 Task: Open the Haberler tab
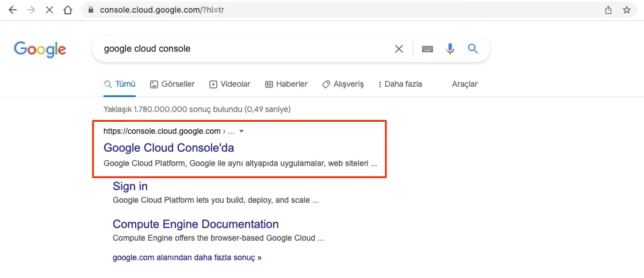tap(286, 84)
